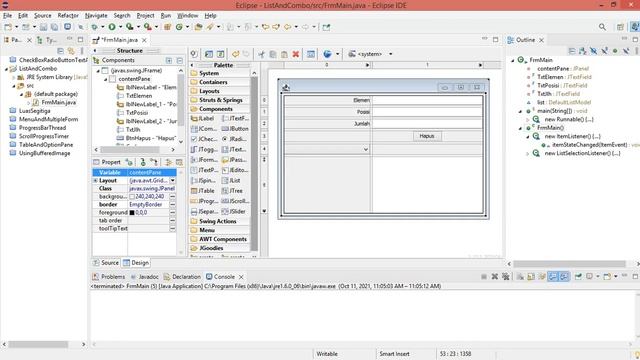Select the JTable palette component
The width and height of the screenshot is (640, 360).
203,191
